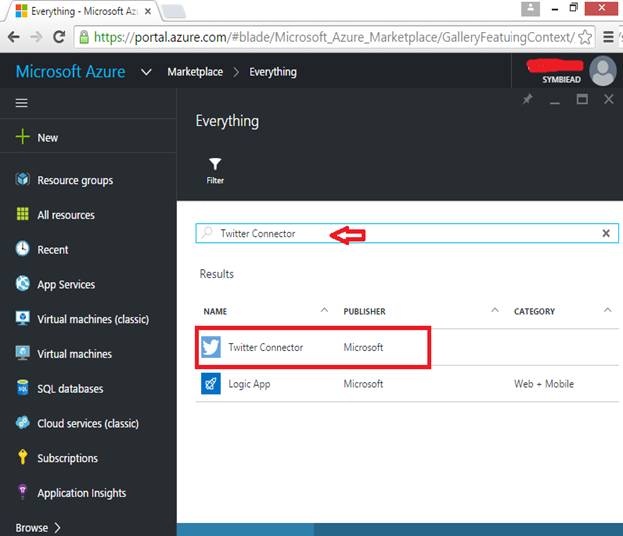Close the Everything browser tab

click(x=147, y=11)
